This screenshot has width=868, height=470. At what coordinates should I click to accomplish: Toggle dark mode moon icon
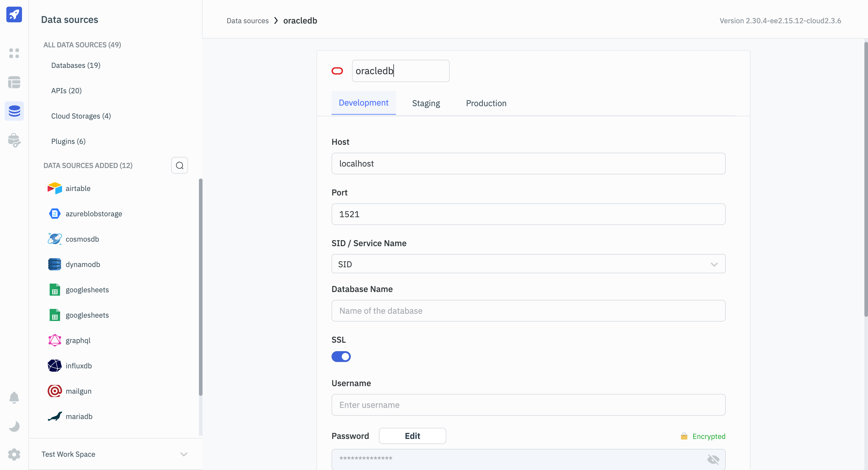(x=14, y=427)
